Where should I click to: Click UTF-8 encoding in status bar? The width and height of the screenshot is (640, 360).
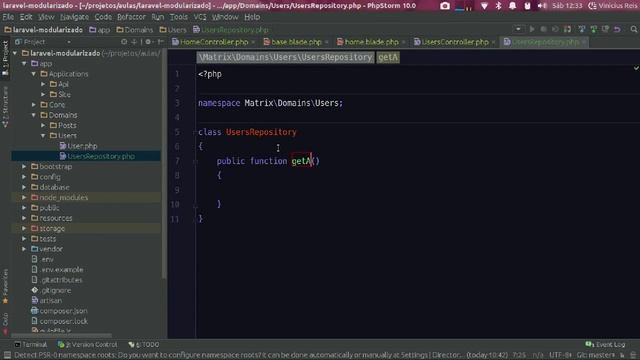[560, 355]
